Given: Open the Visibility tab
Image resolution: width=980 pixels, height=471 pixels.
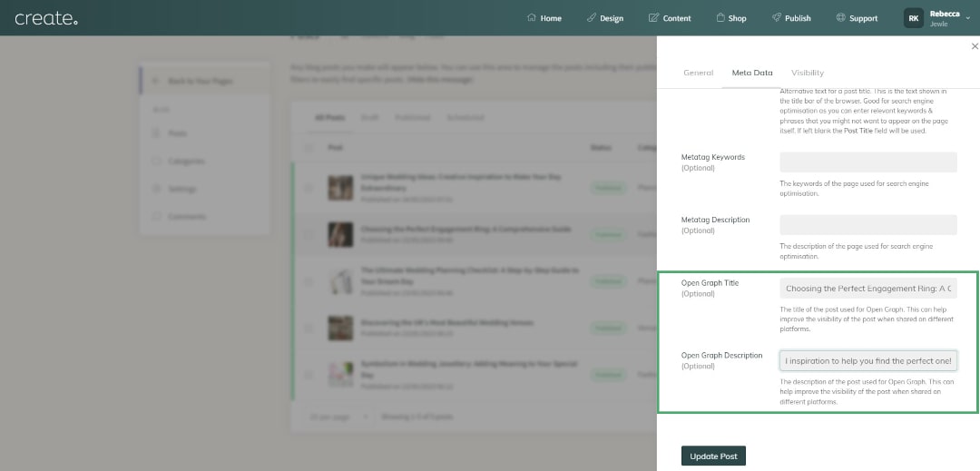Looking at the screenshot, I should [x=807, y=73].
